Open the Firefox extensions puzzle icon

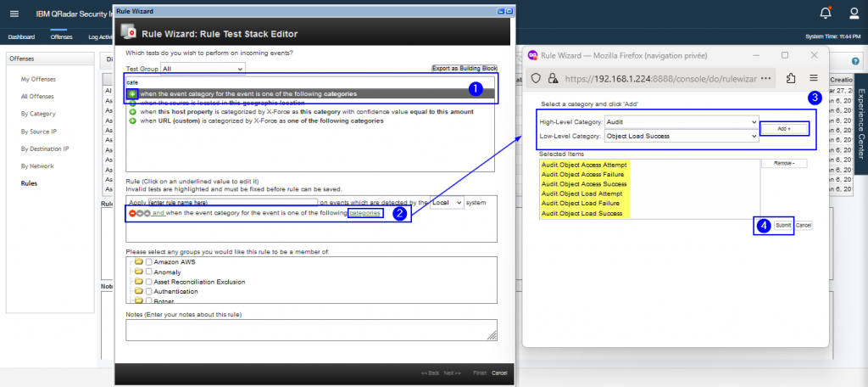click(x=791, y=79)
